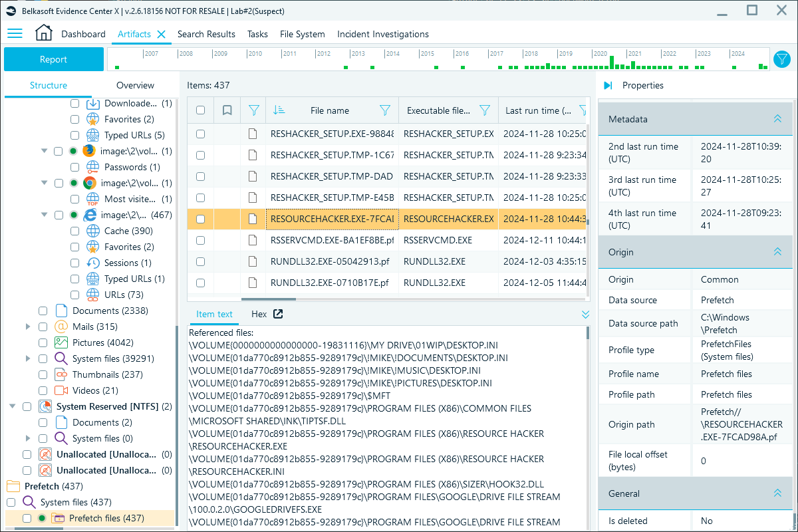Click the Report button
Viewport: 798px width, 532px height.
tap(53, 59)
